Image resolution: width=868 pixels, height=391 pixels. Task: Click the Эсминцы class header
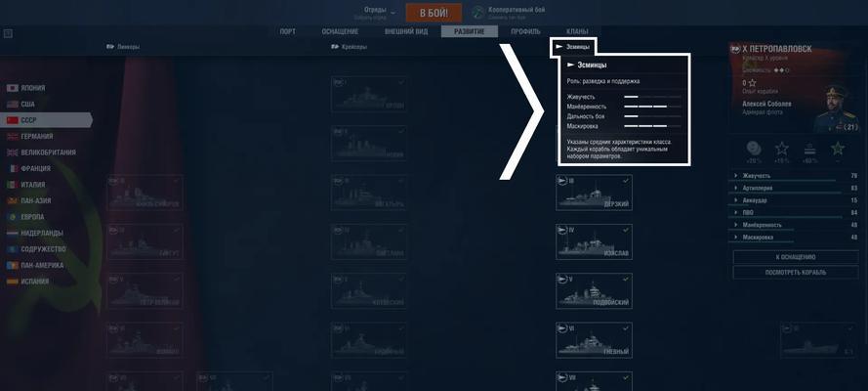pyautogui.click(x=573, y=47)
